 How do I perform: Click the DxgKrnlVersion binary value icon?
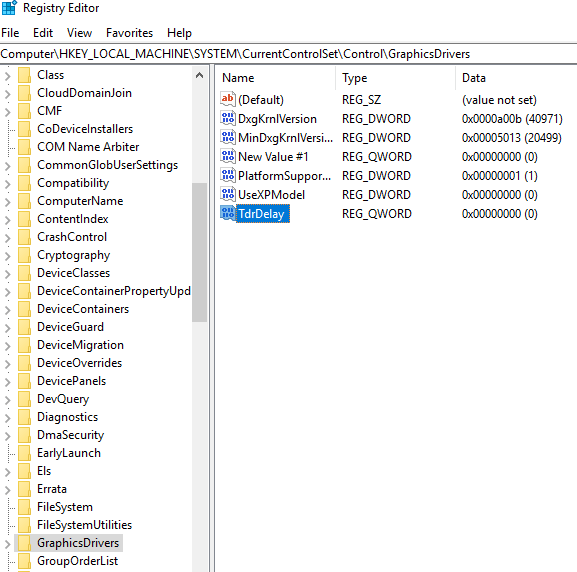[228, 118]
